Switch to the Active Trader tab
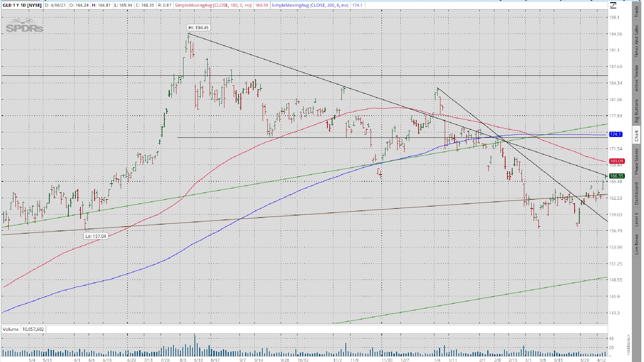 point(636,78)
